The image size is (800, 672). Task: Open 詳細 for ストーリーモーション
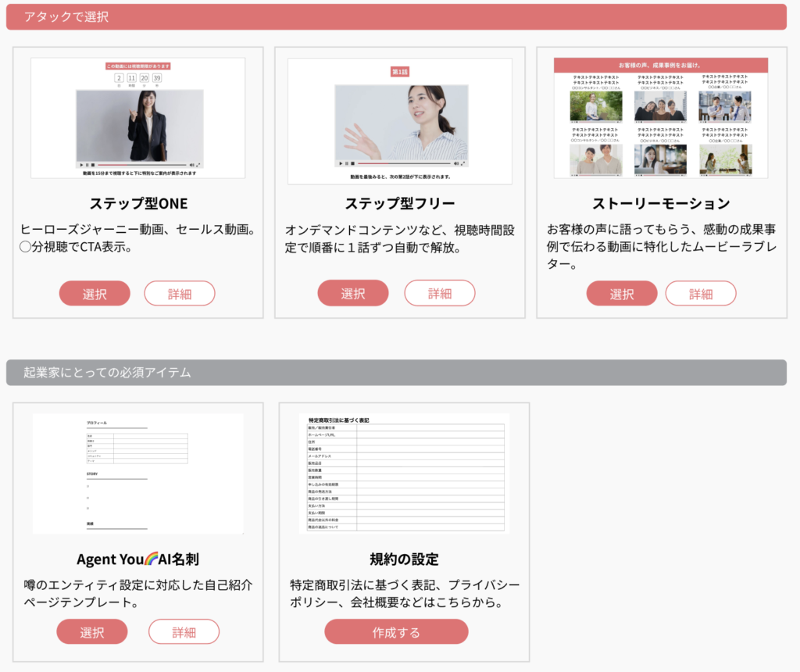click(700, 294)
